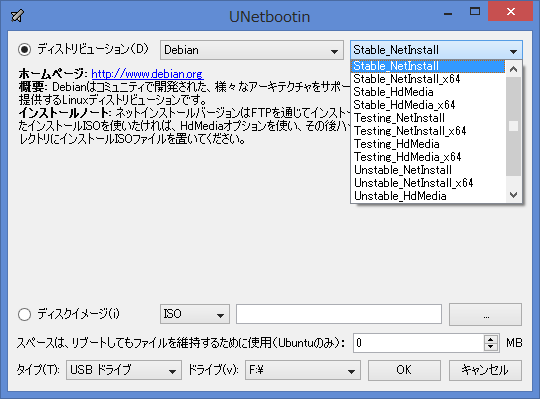Select the ディストリビューション radio button
This screenshot has width=540, height=400.
(24, 50)
